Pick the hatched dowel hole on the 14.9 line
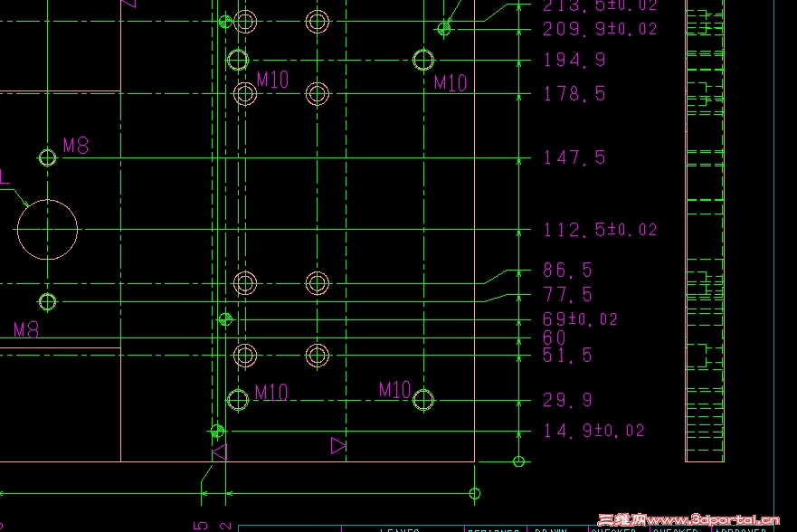Viewport: 797px width, 532px height. pyautogui.click(x=217, y=431)
